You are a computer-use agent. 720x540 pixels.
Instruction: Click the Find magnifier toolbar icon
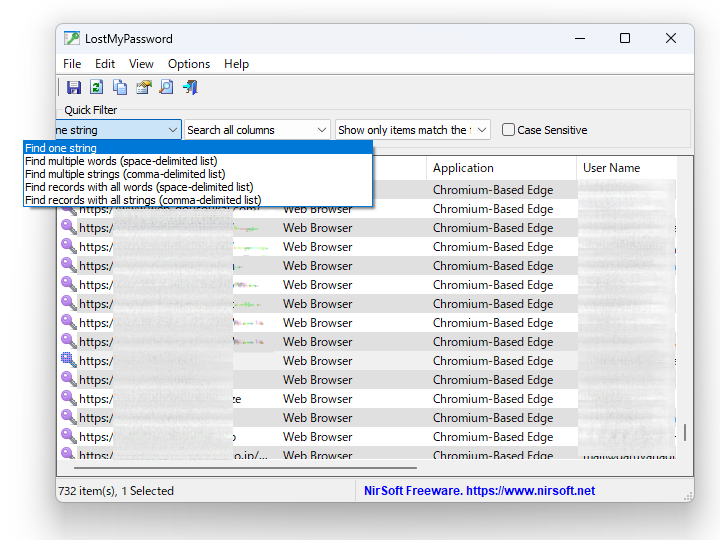point(167,87)
